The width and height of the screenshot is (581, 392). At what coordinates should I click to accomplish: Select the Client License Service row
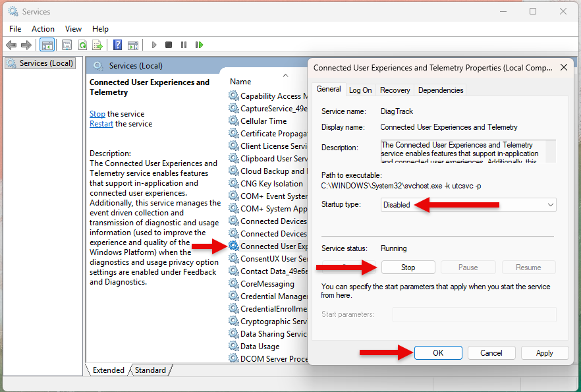pos(268,146)
